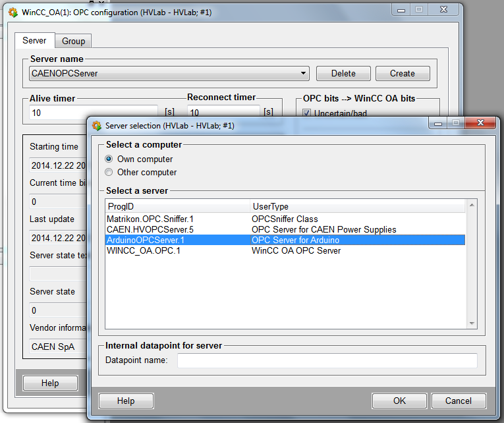Click server list scrollbar down arrow

pyautogui.click(x=472, y=324)
